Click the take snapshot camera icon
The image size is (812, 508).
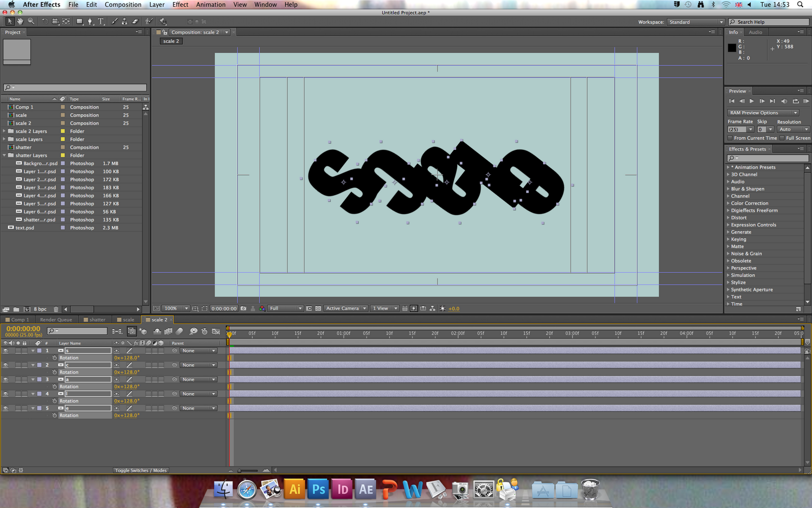point(244,308)
